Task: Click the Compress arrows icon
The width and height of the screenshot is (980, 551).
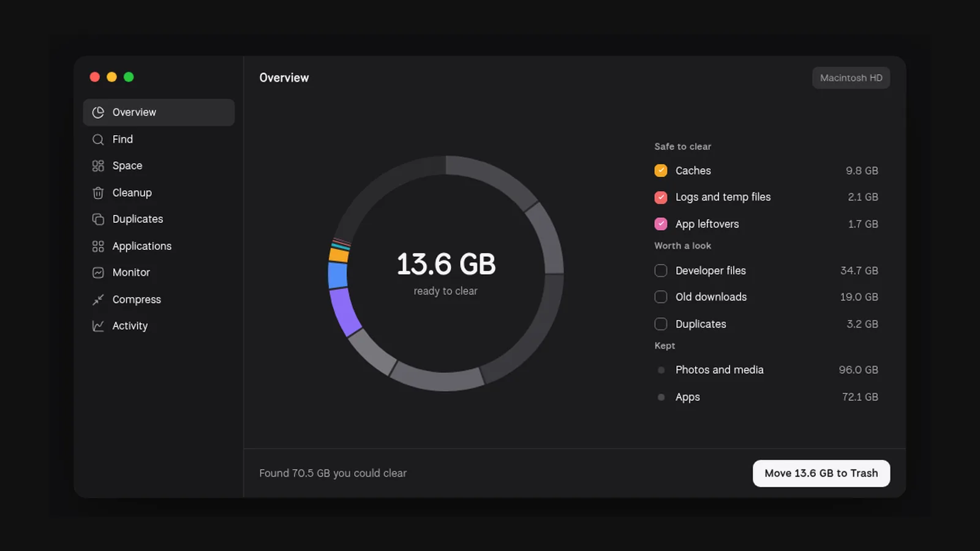Action: pyautogui.click(x=98, y=299)
